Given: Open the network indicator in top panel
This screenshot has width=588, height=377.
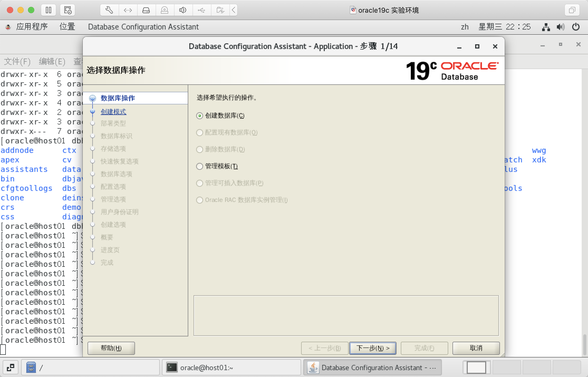Looking at the screenshot, I should click(x=546, y=27).
